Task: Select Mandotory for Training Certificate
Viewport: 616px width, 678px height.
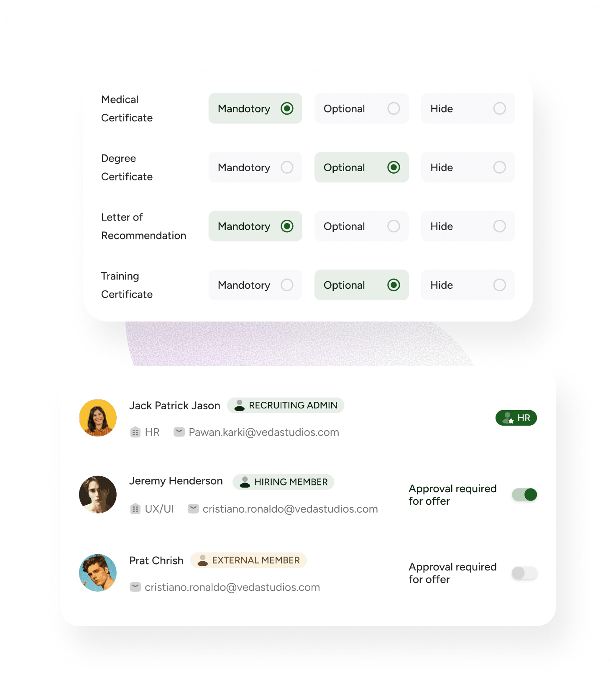Action: click(255, 285)
